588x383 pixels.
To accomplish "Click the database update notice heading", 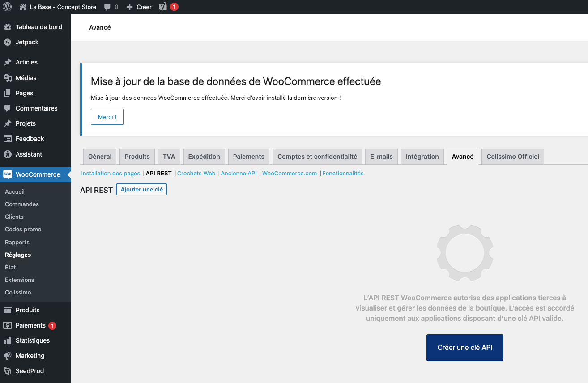I will (236, 81).
